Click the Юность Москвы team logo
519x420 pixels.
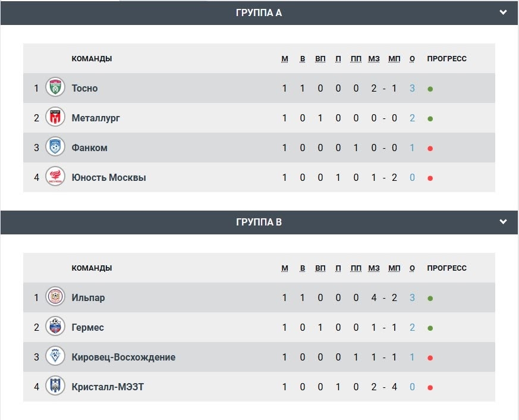[55, 177]
